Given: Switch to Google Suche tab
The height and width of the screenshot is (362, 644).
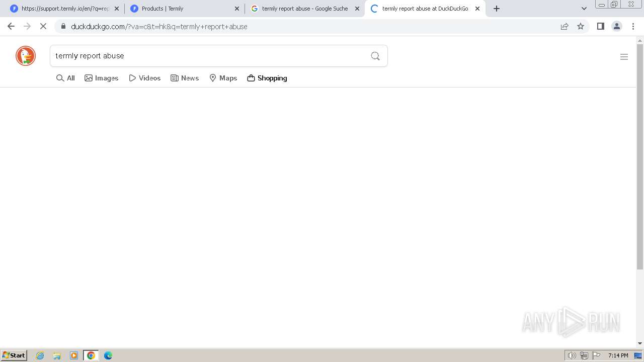Looking at the screenshot, I should point(305,9).
